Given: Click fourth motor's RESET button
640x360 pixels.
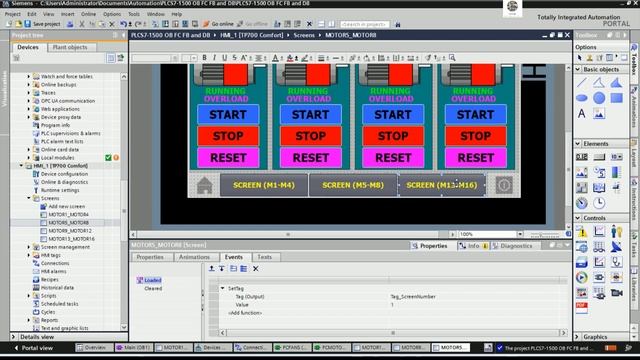Looking at the screenshot, I should (x=476, y=158).
